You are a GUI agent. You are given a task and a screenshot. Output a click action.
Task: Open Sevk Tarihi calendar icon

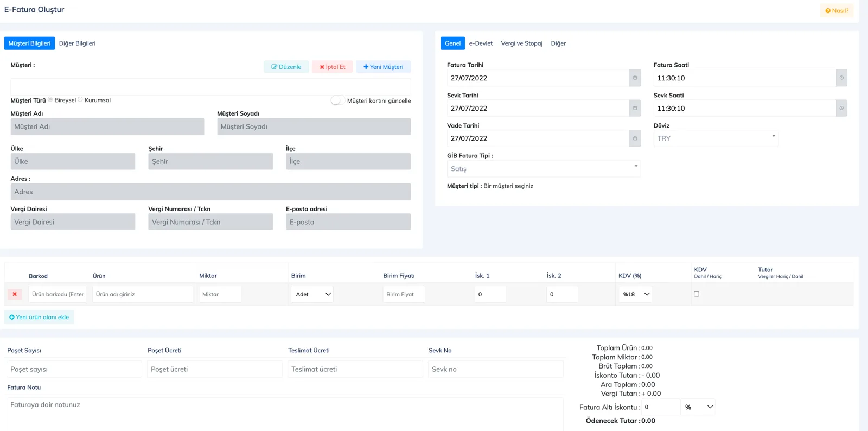(635, 108)
